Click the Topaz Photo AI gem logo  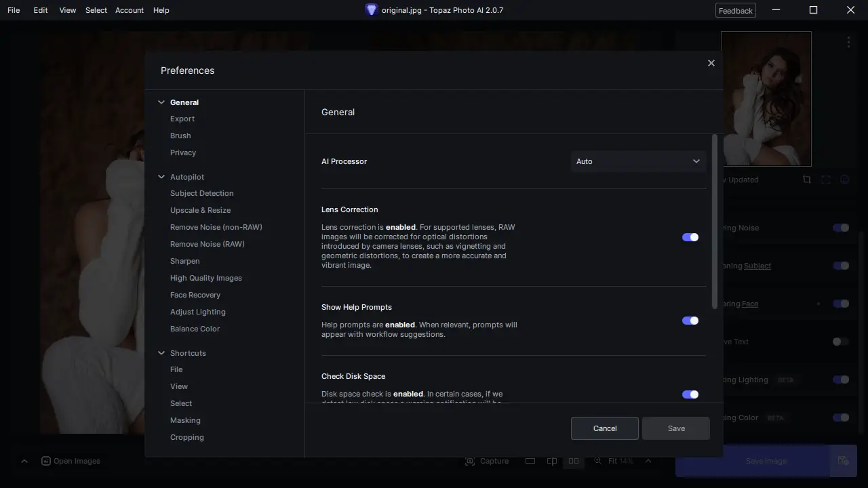(x=371, y=10)
